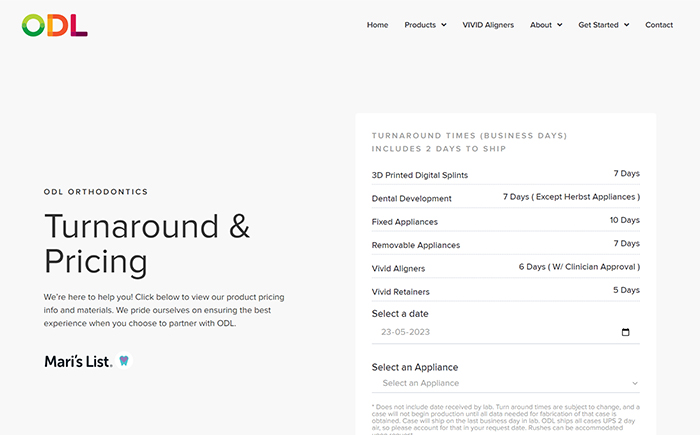Select the Vivid Retainers row
Viewport: 700px width, 435px height.
coord(505,291)
